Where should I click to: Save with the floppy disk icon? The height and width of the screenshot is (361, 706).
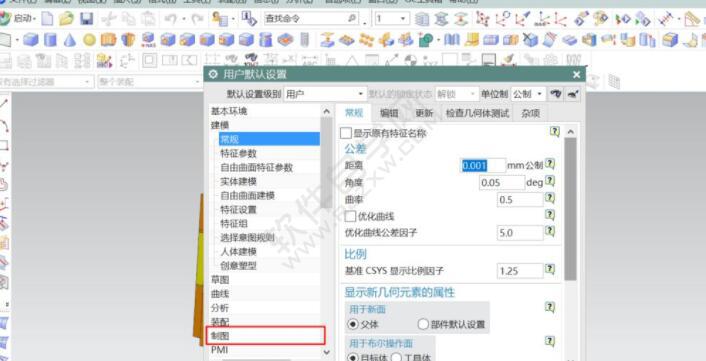pos(86,18)
